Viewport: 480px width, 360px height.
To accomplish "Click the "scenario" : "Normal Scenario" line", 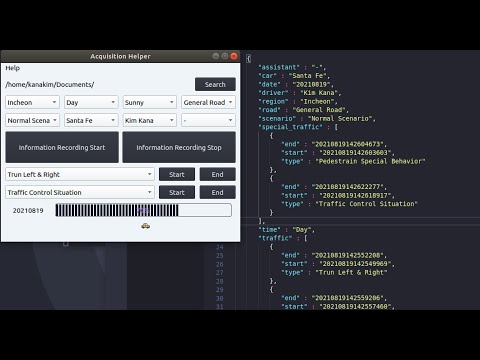I will point(317,118).
